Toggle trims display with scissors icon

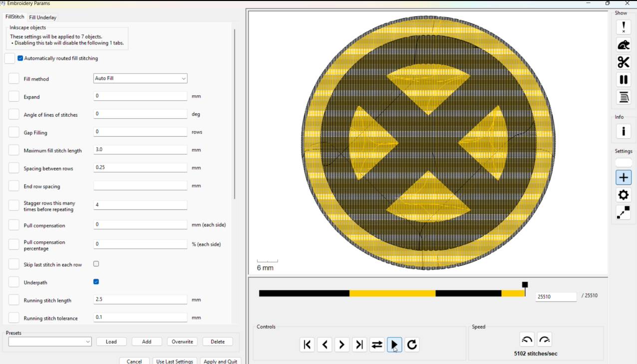point(623,62)
